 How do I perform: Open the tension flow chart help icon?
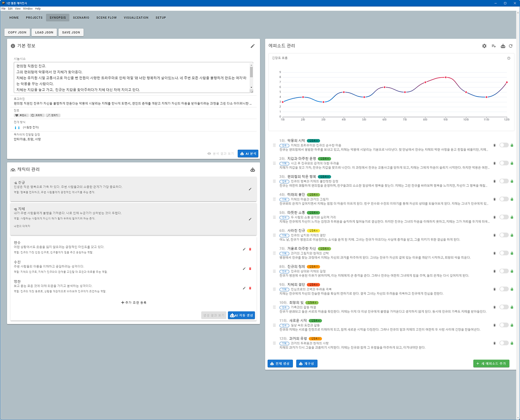tap(509, 58)
